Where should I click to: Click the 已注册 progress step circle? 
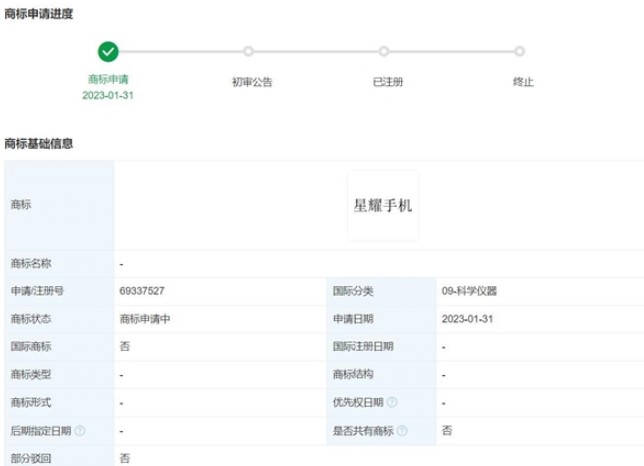(384, 51)
